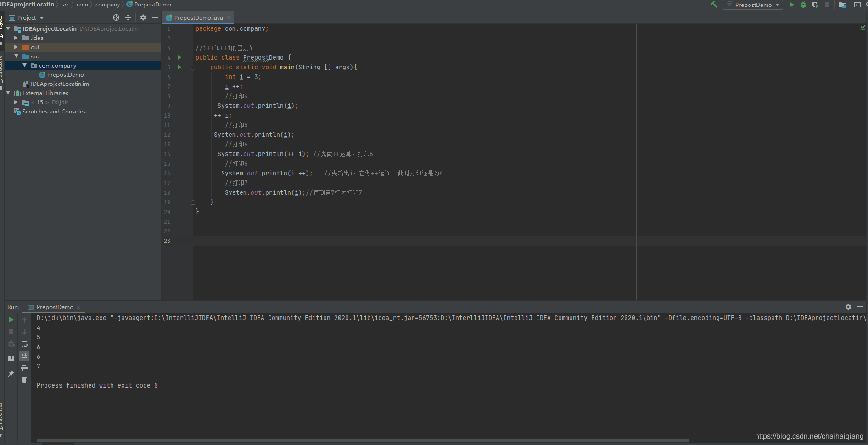Debug PrepostDemo with the bug icon in the top toolbar
This screenshot has width=868, height=445.
tap(803, 5)
